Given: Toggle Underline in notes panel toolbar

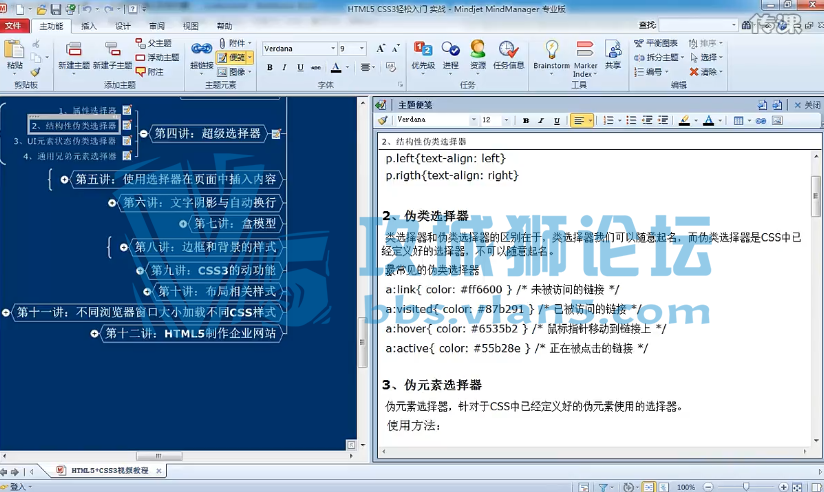Looking at the screenshot, I should (x=557, y=120).
